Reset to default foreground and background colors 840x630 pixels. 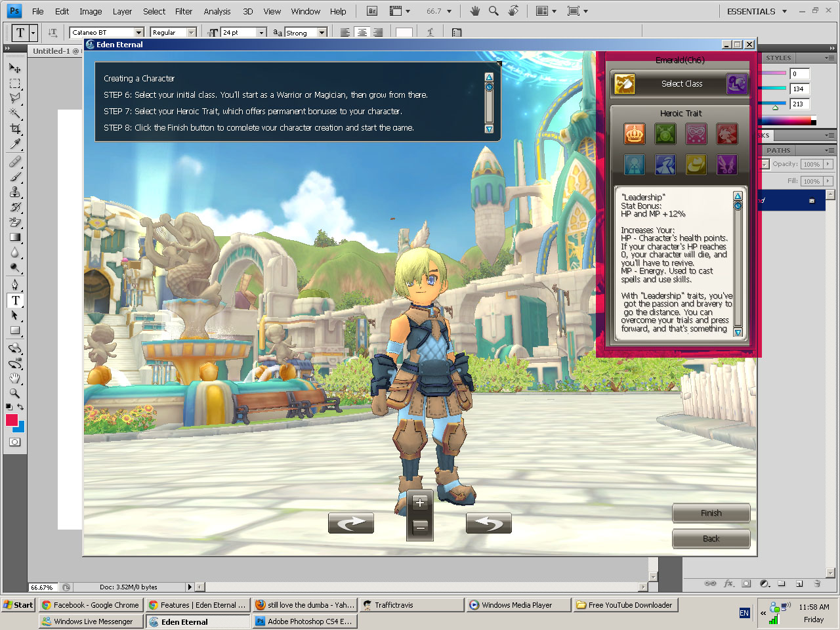pyautogui.click(x=9, y=408)
